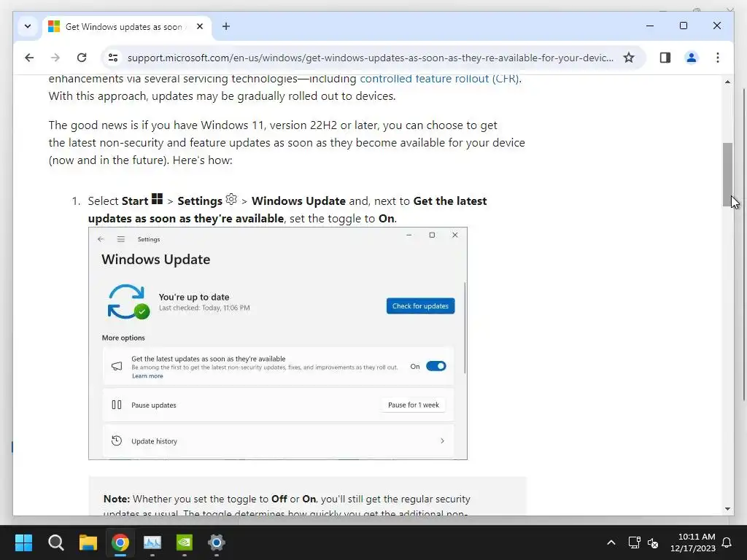Show hidden tray icons
This screenshot has height=560, width=747.
(611, 542)
